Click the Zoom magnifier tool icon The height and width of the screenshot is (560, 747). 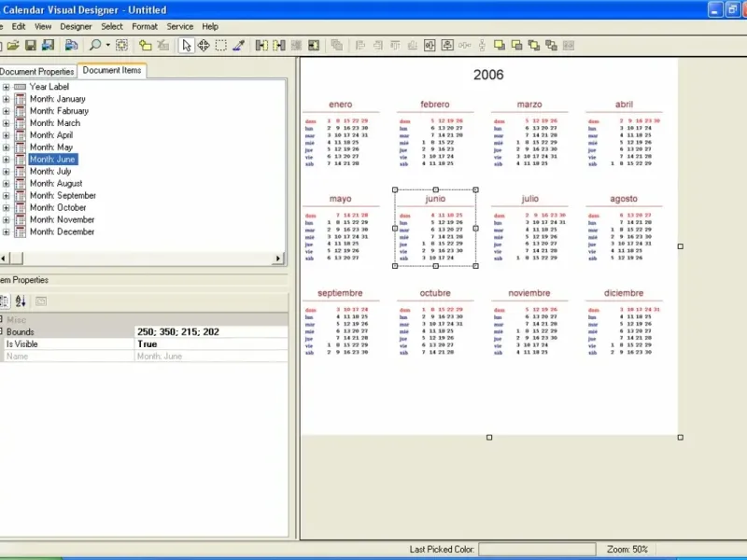click(95, 45)
